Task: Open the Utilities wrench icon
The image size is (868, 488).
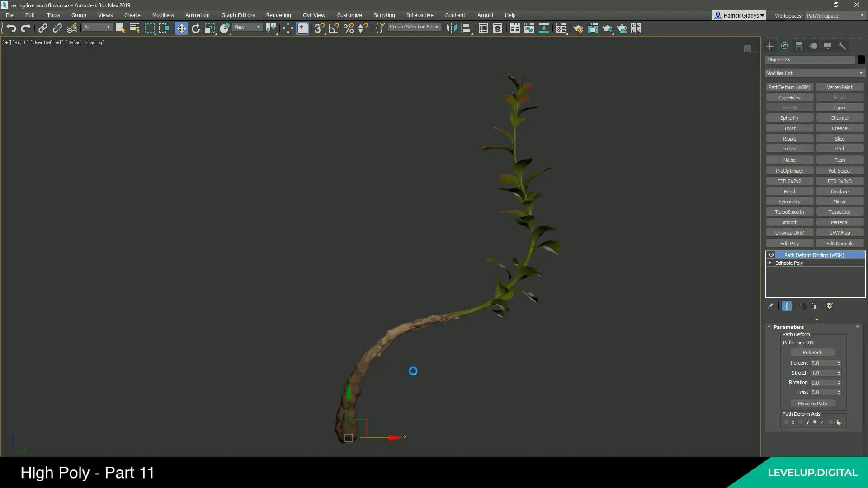Action: (x=842, y=46)
